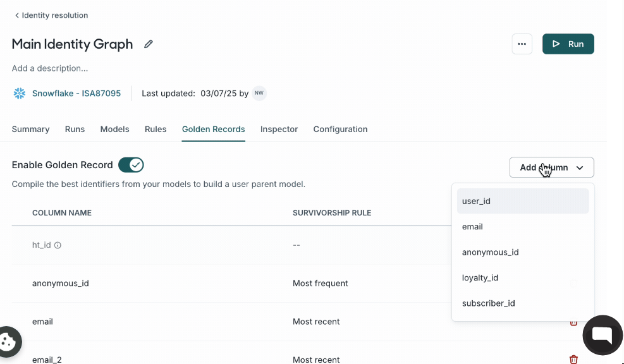Image resolution: width=624 pixels, height=364 pixels.
Task: Click the ht_id info icon
Action: 58,245
